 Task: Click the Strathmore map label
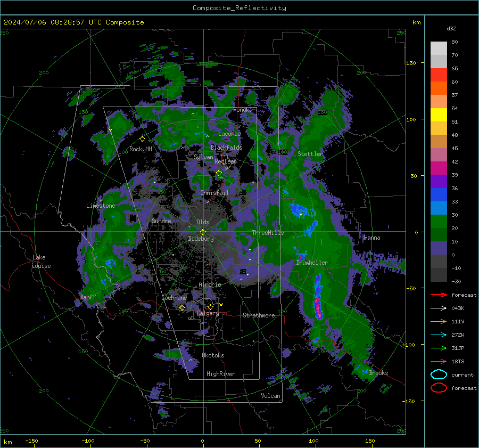pos(259,315)
